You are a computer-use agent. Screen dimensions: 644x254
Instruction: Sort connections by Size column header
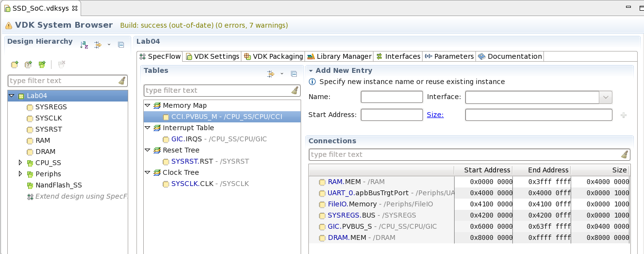(600, 170)
